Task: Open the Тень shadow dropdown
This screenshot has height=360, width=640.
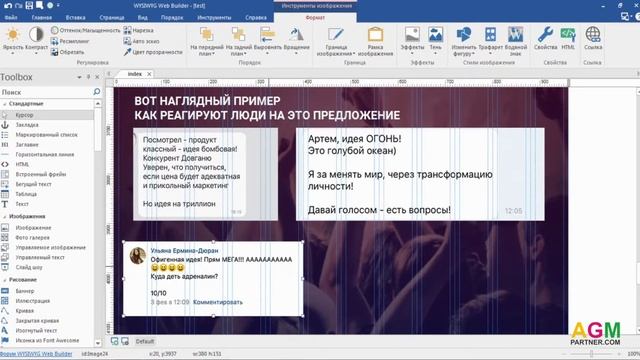Action: (x=436, y=41)
